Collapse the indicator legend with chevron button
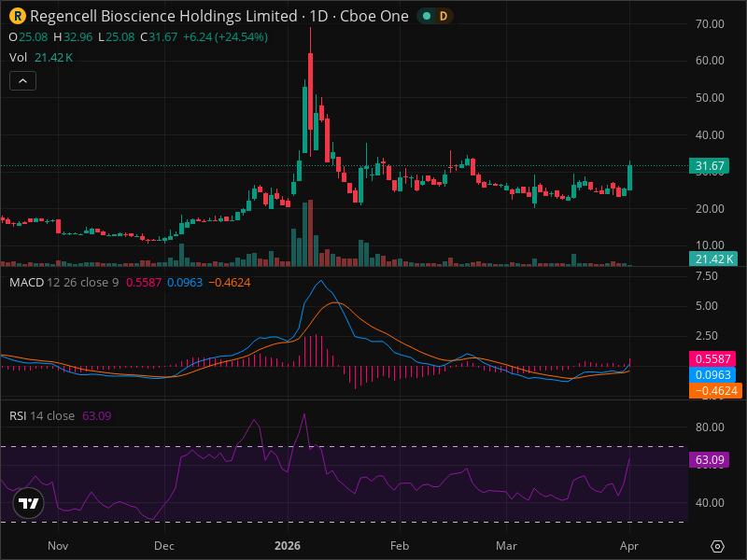This screenshot has height=560, width=747. point(22,81)
